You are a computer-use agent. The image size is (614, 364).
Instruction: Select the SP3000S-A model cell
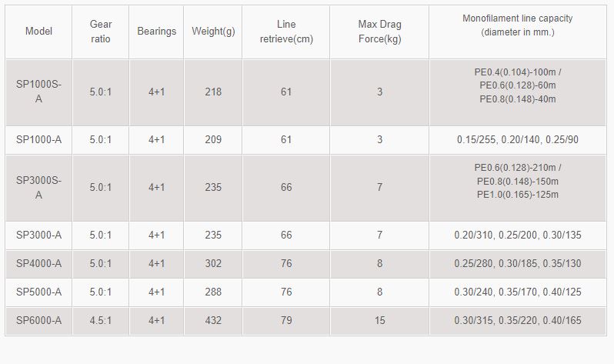[38, 188]
